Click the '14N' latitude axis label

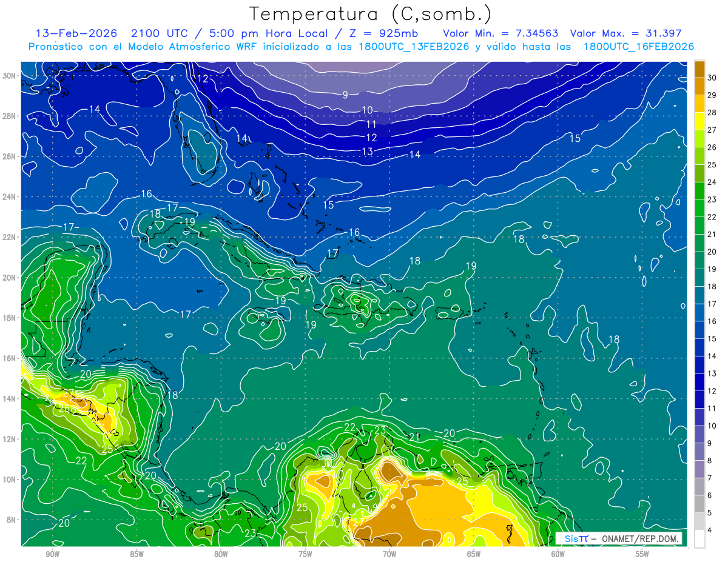(10, 398)
